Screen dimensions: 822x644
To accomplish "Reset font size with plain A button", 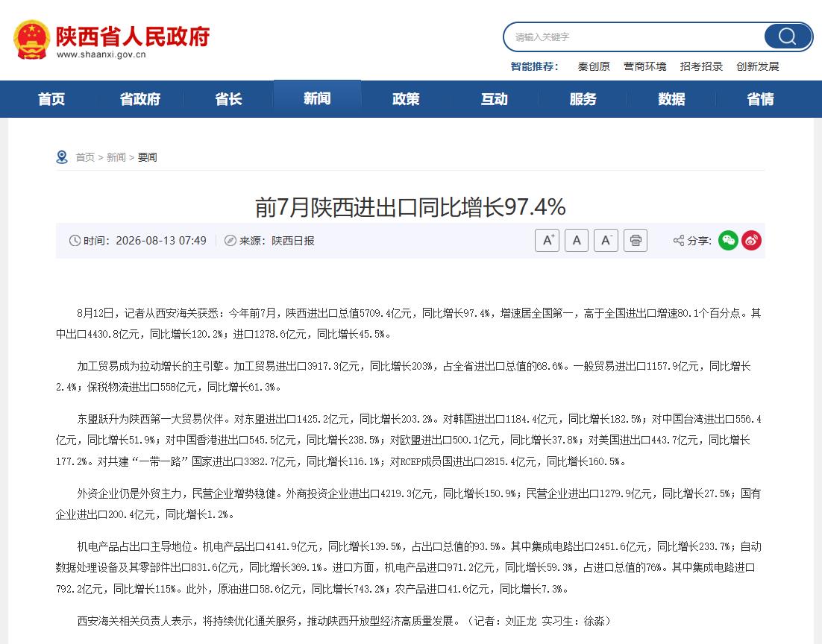I will [576, 241].
